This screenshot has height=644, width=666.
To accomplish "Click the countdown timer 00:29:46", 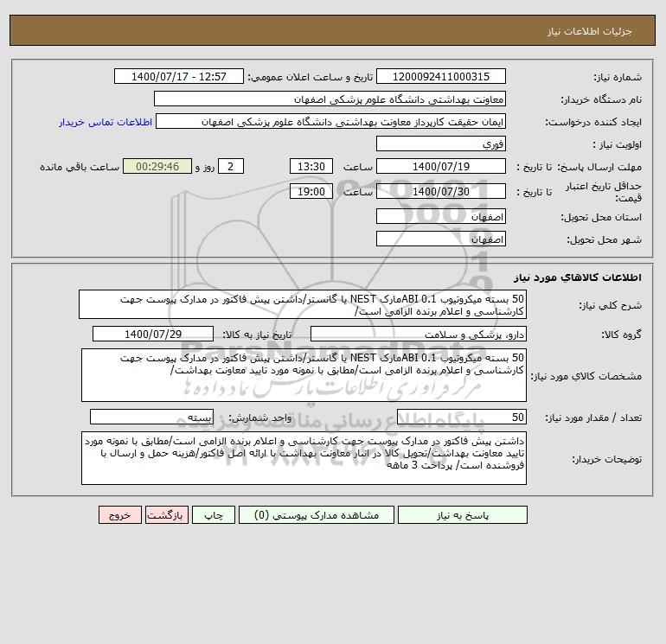I will point(157,167).
